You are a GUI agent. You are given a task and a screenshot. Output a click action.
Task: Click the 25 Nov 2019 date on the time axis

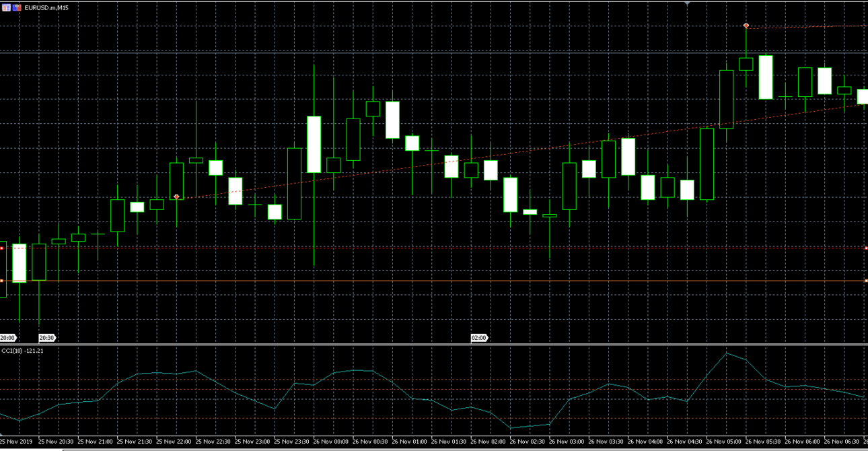(16, 442)
